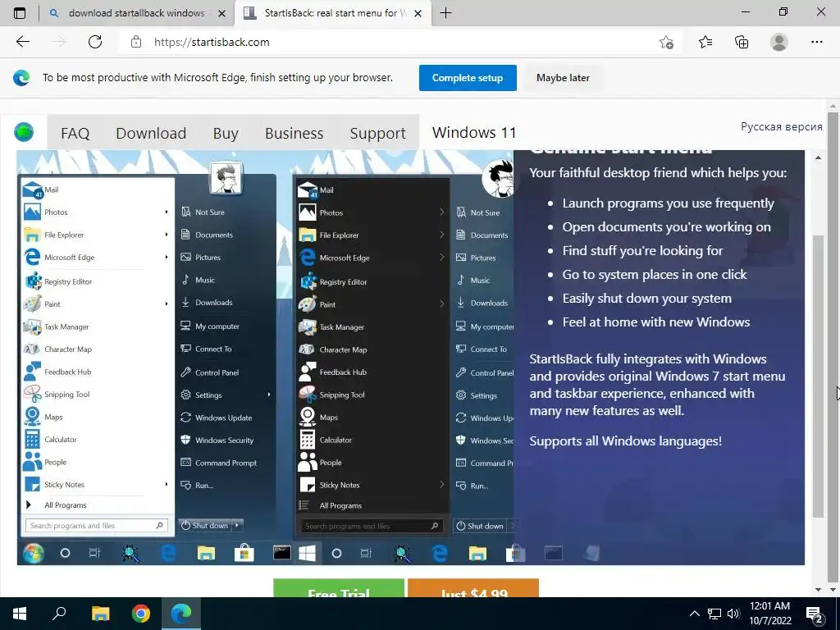Screen dimensions: 840x630
Task: Click the Search programs and files box
Action: [97, 526]
